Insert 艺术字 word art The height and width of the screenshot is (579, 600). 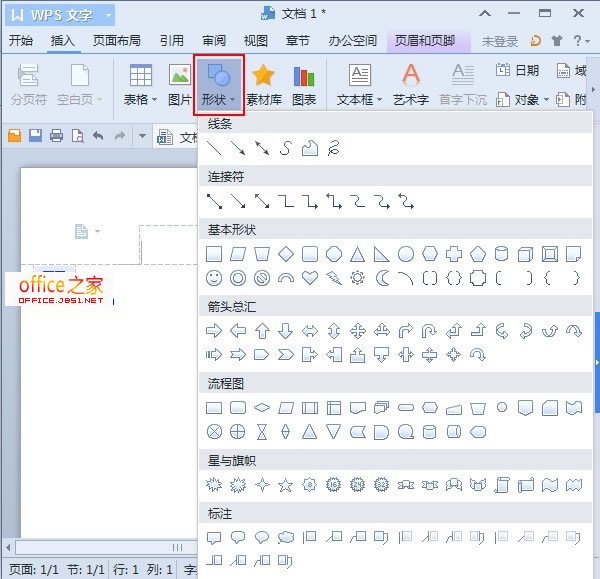pos(411,85)
